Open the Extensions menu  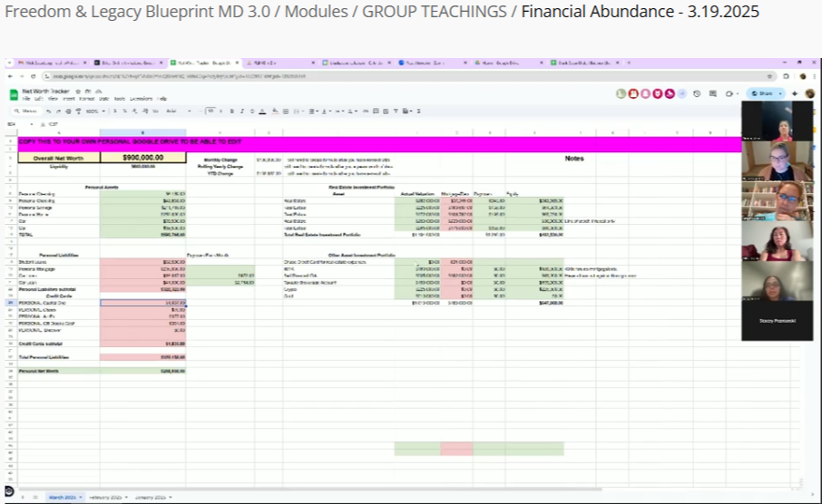click(141, 99)
